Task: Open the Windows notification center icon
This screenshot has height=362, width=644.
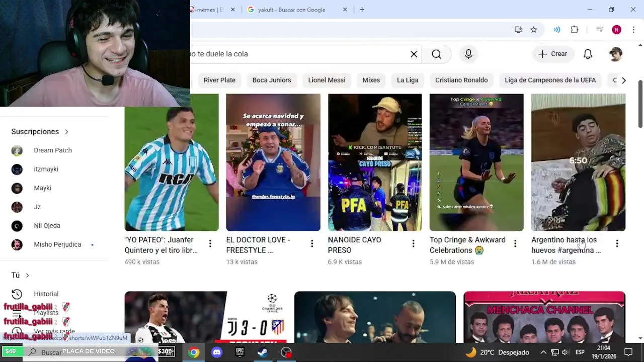Action: pyautogui.click(x=628, y=352)
